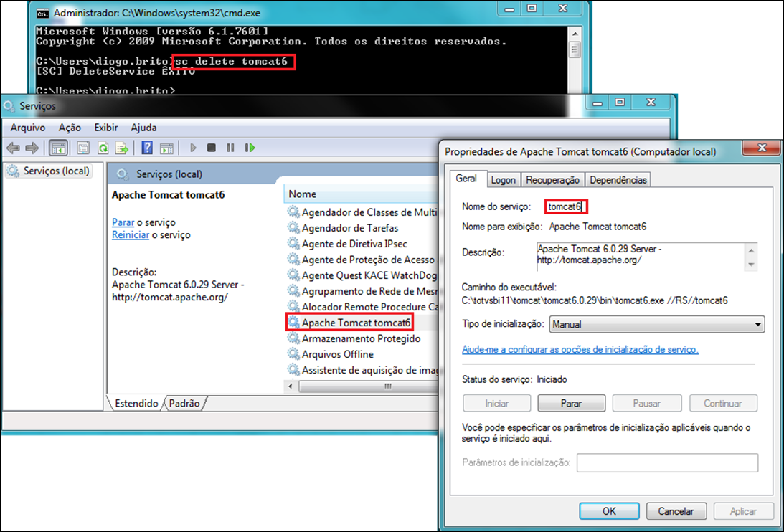Click the Back arrow in Serviços toolbar
The image size is (784, 532).
tap(14, 148)
